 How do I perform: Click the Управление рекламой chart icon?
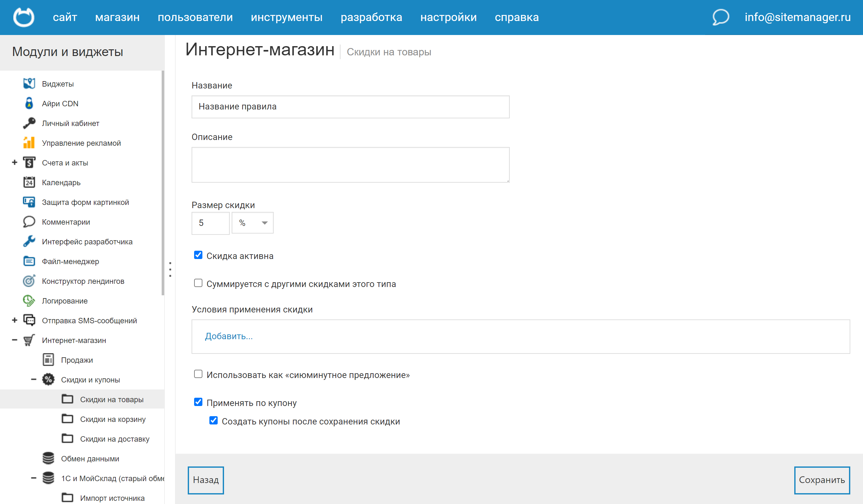pos(29,143)
